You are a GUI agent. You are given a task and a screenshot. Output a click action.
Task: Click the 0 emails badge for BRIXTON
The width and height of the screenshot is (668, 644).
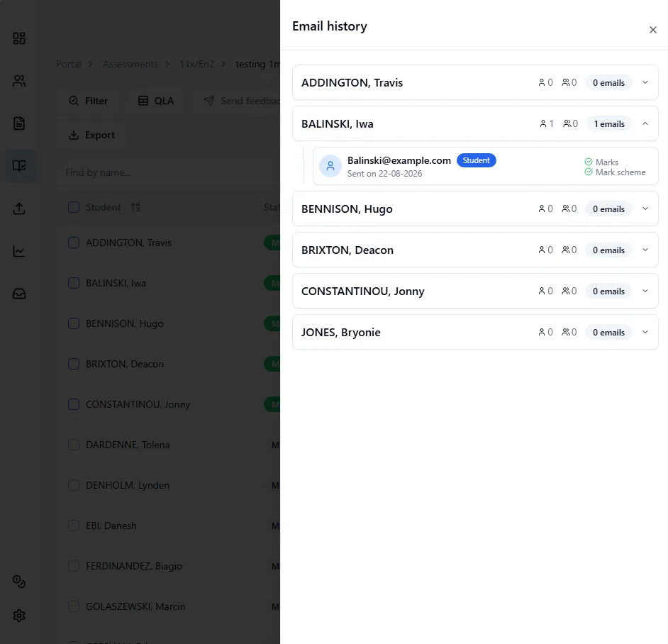[608, 250]
